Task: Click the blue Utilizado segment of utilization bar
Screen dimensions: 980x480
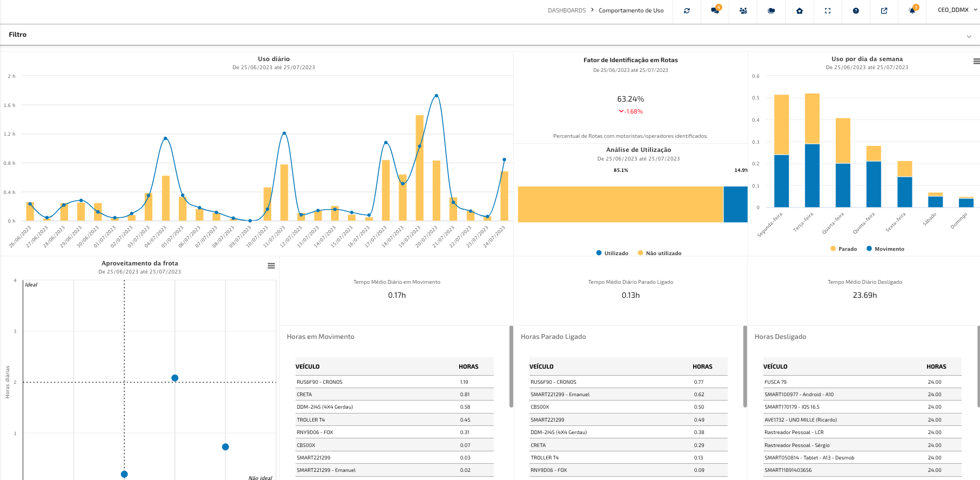Action: (x=735, y=204)
